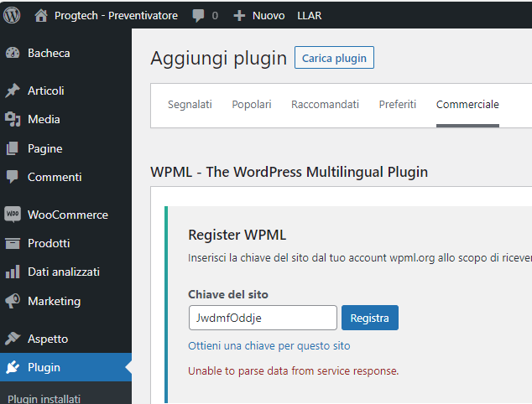Click the Aggiungi plugin page heading
This screenshot has width=532, height=404.
pyautogui.click(x=219, y=58)
